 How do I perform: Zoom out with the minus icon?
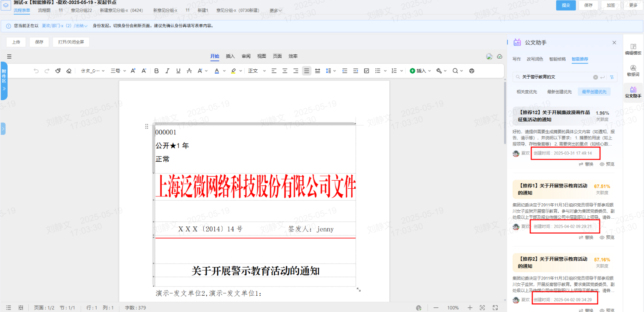point(436,308)
